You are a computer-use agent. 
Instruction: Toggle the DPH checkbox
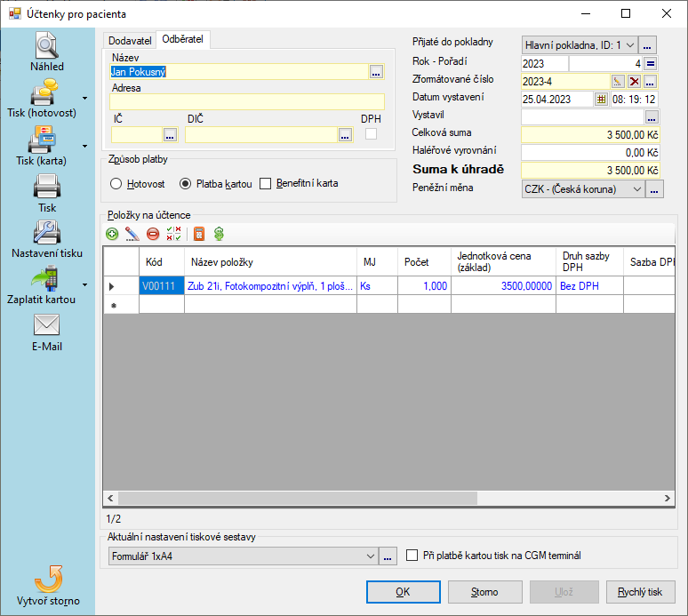372,134
